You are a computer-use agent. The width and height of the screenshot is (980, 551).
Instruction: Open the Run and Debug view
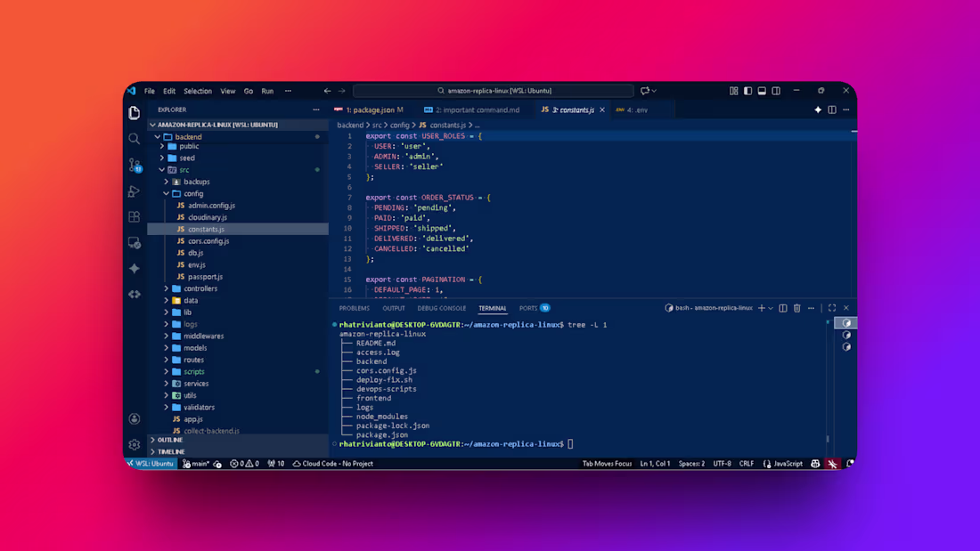(x=134, y=191)
